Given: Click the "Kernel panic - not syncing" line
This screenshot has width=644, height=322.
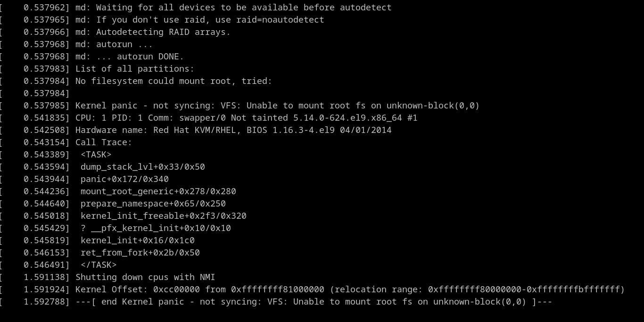Looking at the screenshot, I should coord(277,106).
